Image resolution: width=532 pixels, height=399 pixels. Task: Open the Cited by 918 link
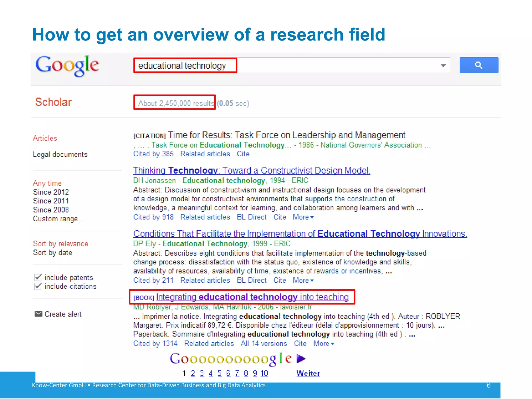153,217
